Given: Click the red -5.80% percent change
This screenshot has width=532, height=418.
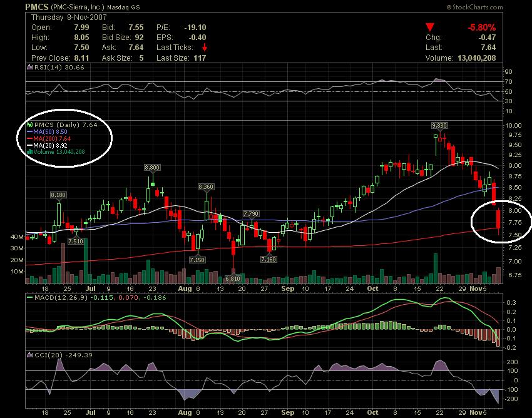Looking at the screenshot, I should [481, 28].
